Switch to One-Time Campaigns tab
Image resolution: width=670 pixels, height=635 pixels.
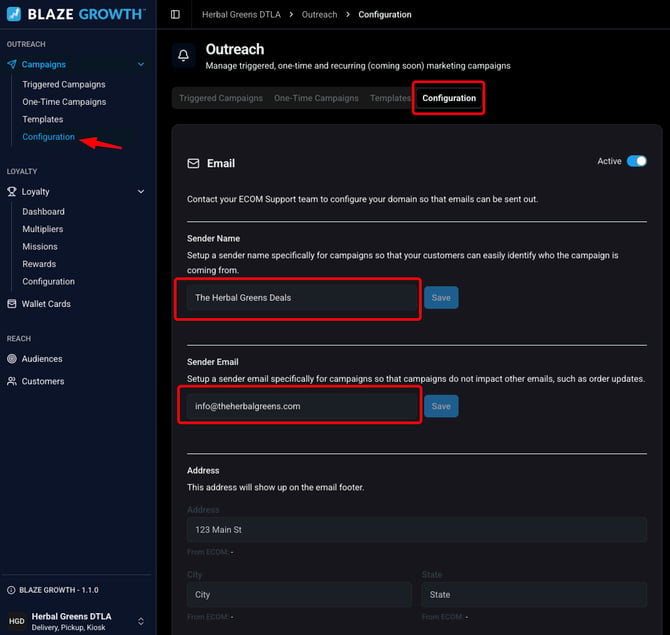(316, 98)
